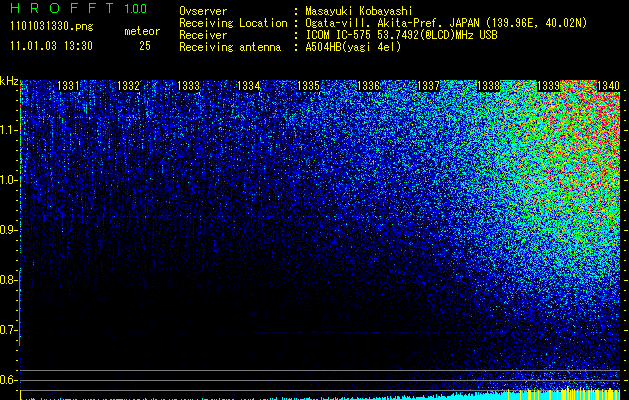This screenshot has height=400, width=629.
Task: Click the 1339 time marker
Action: 548,86
